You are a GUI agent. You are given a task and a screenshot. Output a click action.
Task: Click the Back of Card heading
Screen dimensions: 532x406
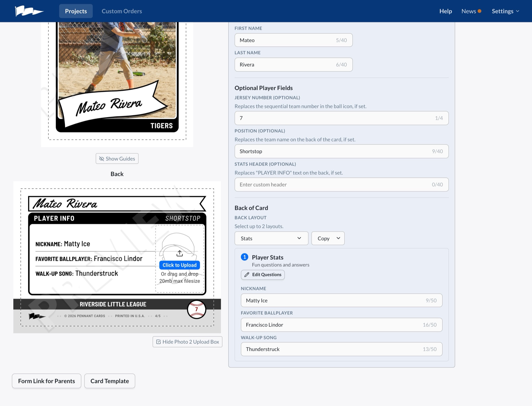(251, 208)
